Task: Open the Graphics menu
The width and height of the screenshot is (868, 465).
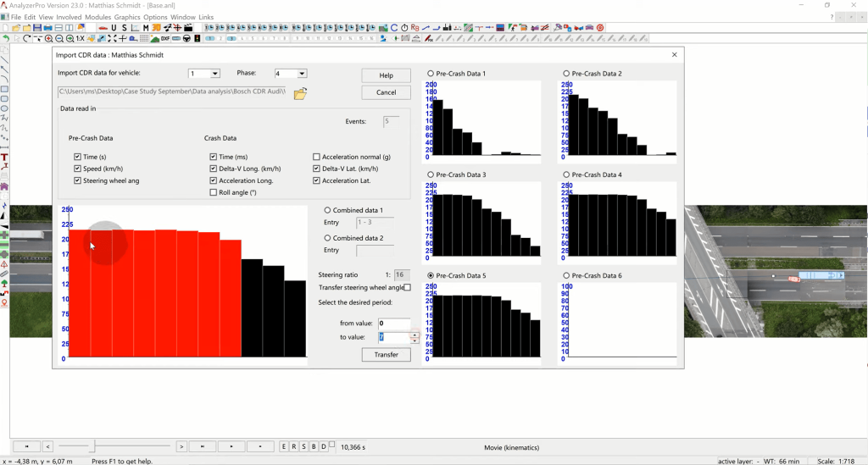Action: (x=126, y=17)
